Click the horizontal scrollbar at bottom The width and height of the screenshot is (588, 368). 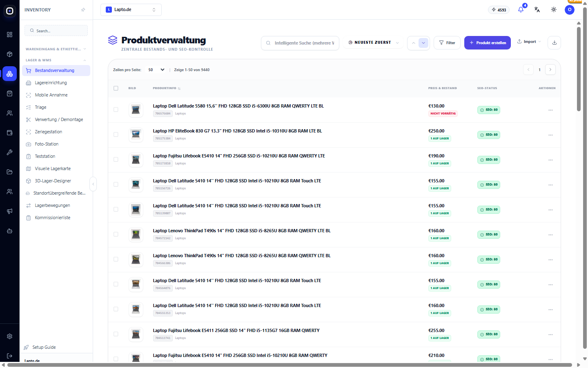290,365
